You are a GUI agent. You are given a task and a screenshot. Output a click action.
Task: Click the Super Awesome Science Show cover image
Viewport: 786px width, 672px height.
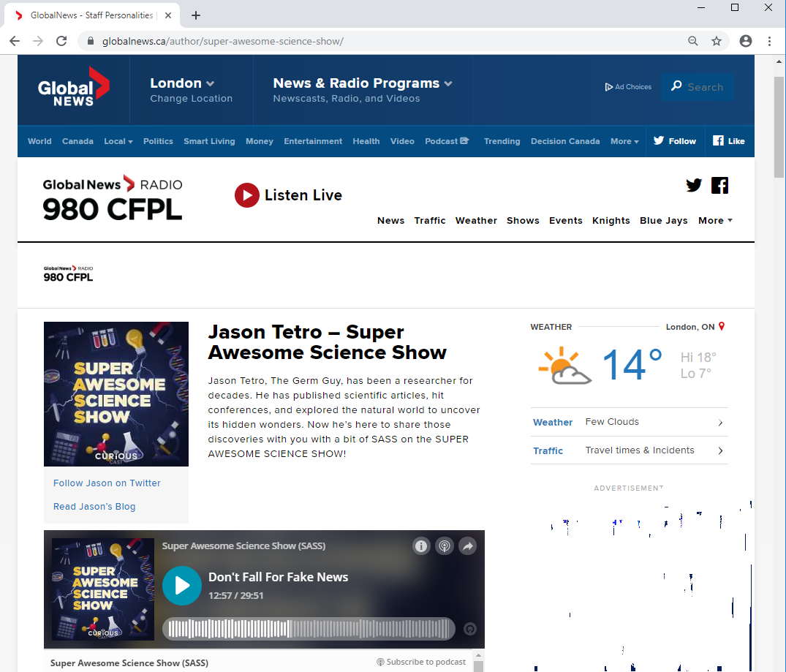pyautogui.click(x=116, y=394)
